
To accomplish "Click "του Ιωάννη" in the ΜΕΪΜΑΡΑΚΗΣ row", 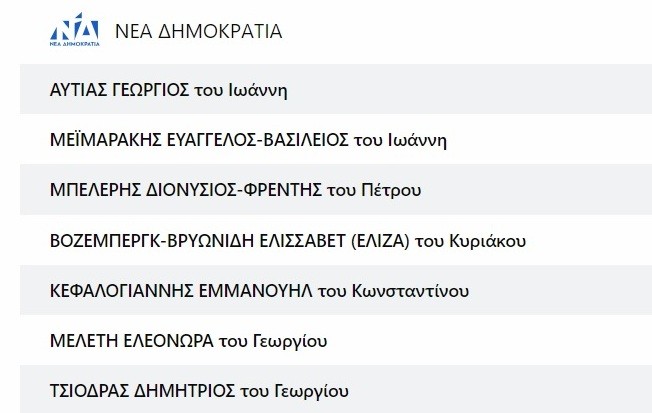I will click(401, 139).
